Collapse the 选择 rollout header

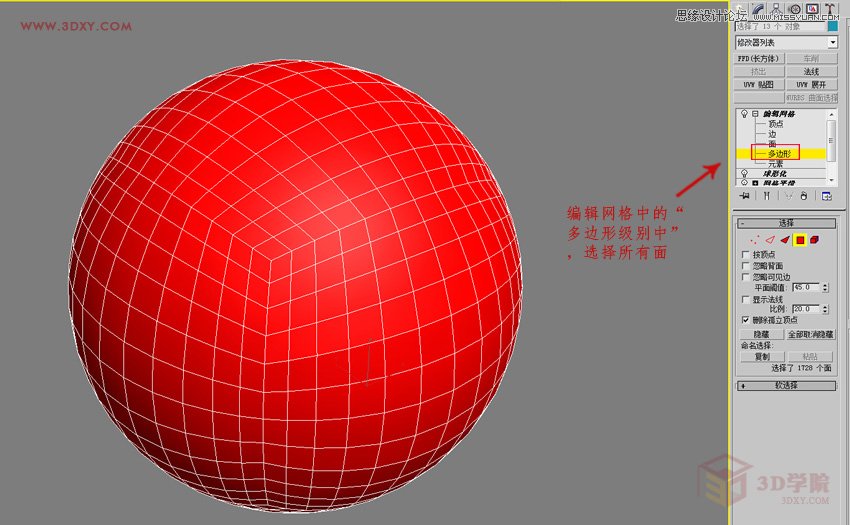pyautogui.click(x=786, y=223)
